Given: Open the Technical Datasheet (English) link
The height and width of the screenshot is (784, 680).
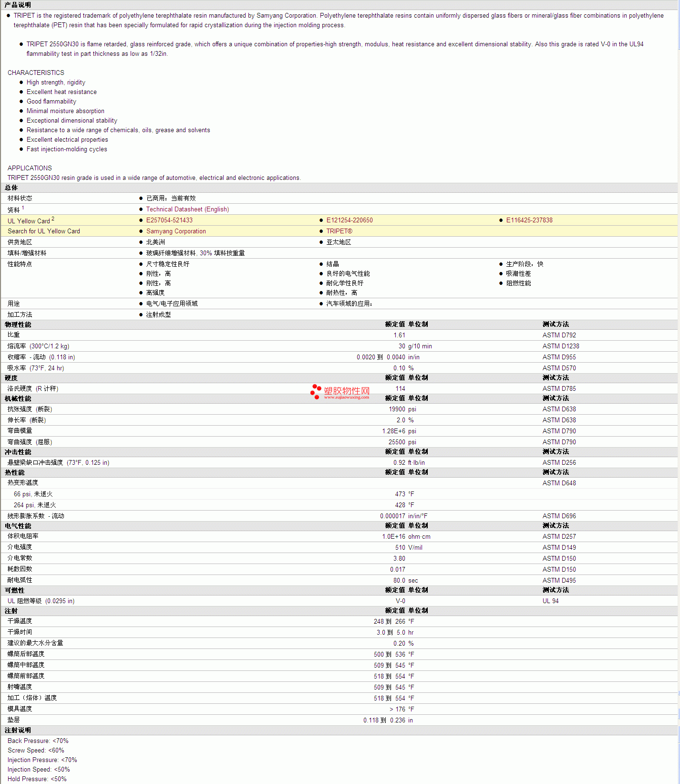Looking at the screenshot, I should click(187, 209).
